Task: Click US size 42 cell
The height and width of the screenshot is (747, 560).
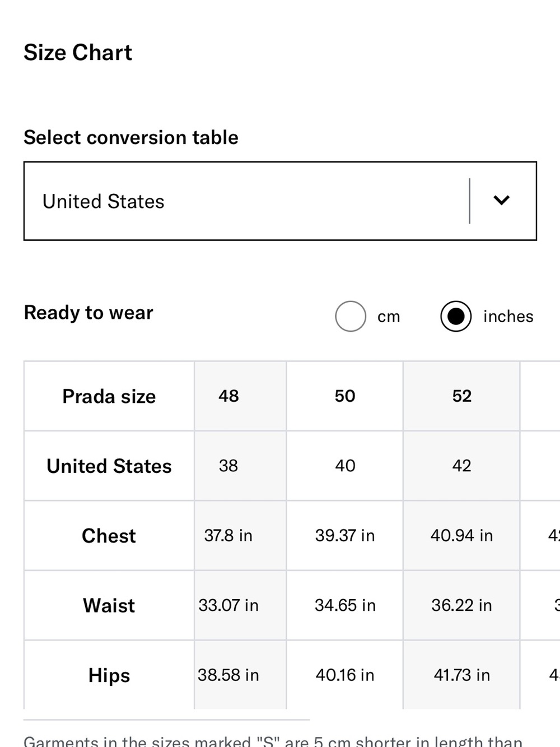Action: point(461,466)
